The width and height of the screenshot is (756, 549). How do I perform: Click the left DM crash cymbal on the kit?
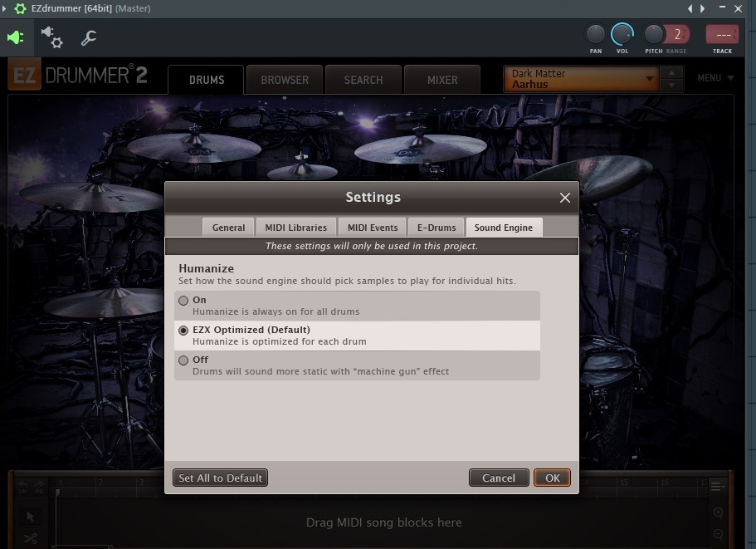click(194, 148)
